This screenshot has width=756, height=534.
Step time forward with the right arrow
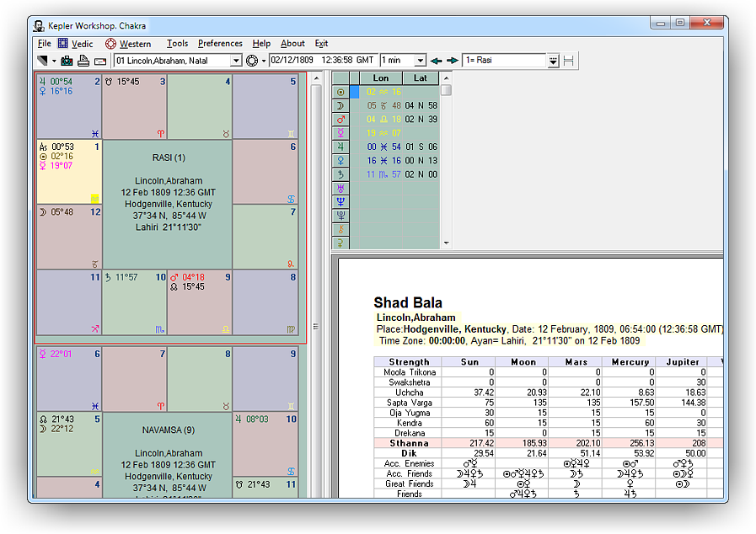[453, 61]
